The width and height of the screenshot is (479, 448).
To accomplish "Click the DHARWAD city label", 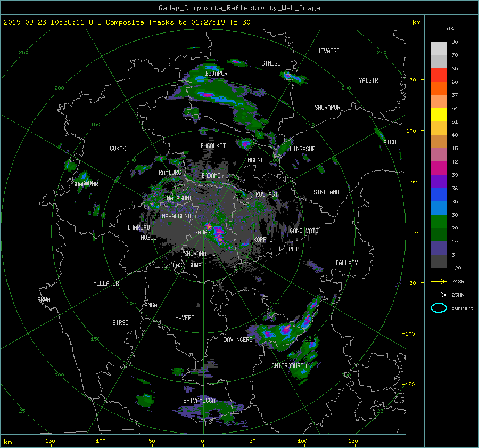I will click(x=138, y=227).
